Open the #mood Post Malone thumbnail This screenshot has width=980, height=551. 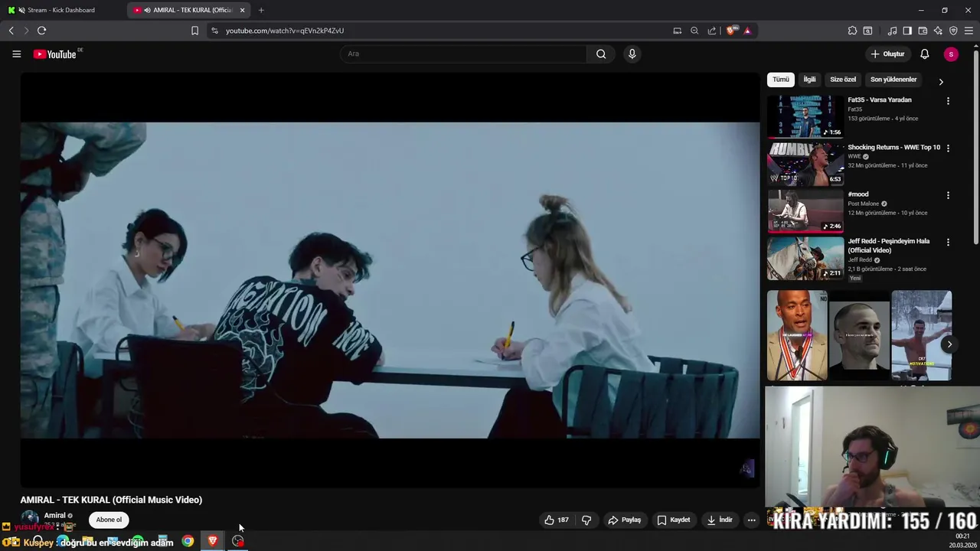[805, 210]
